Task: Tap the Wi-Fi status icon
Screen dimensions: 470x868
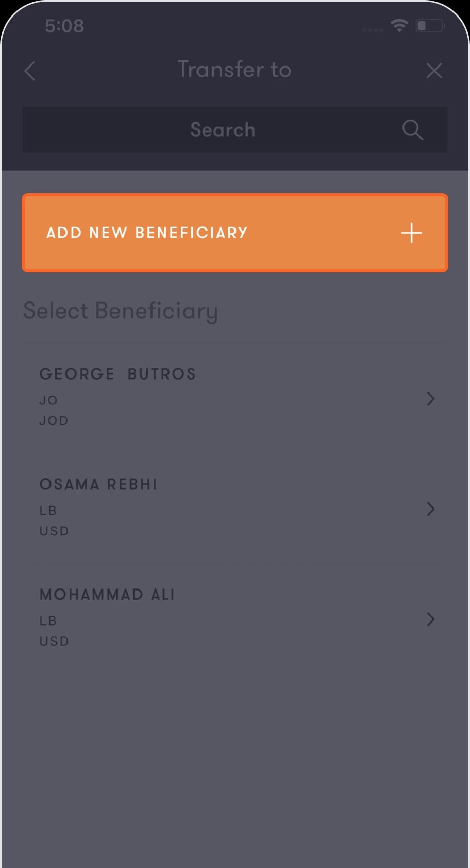Action: point(399,25)
